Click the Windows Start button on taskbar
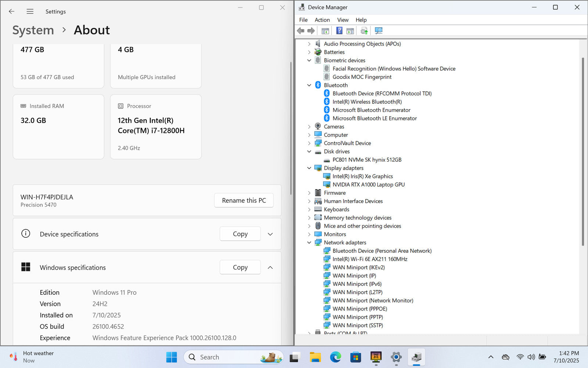588x368 pixels. click(x=172, y=357)
